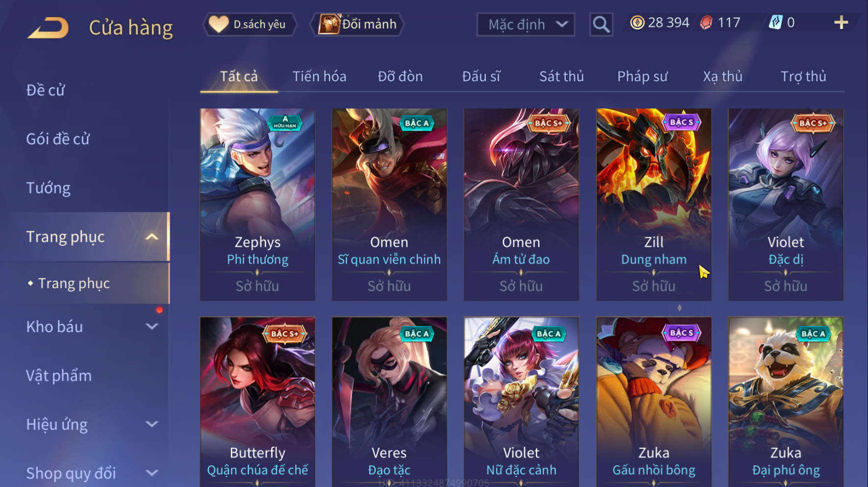Open the Tướng sidebar item
868x487 pixels.
pos(48,188)
